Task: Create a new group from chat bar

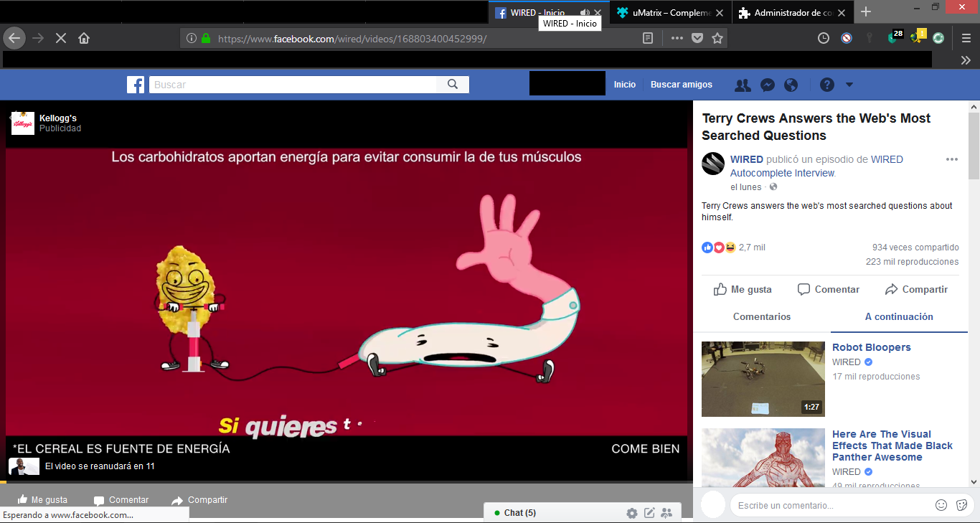Action: 666,513
